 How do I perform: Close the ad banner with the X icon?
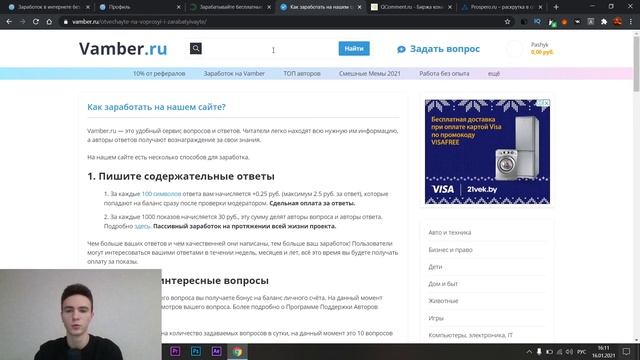click(547, 103)
